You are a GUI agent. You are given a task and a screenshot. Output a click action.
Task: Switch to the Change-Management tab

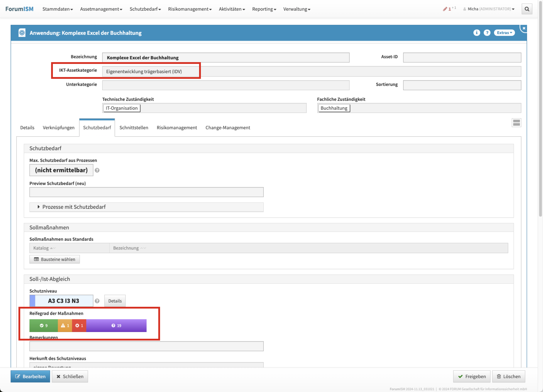(227, 127)
